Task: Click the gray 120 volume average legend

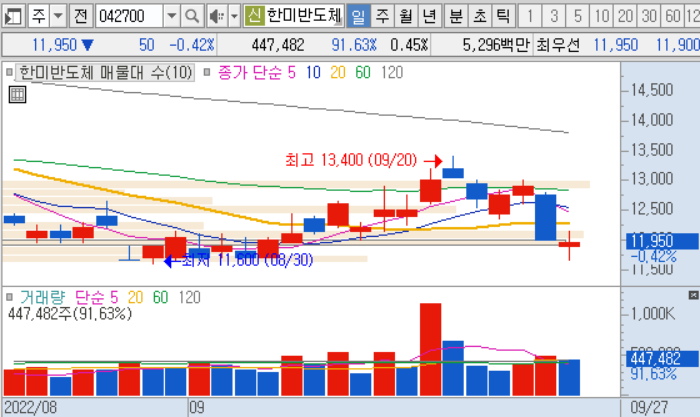Action: point(189,297)
